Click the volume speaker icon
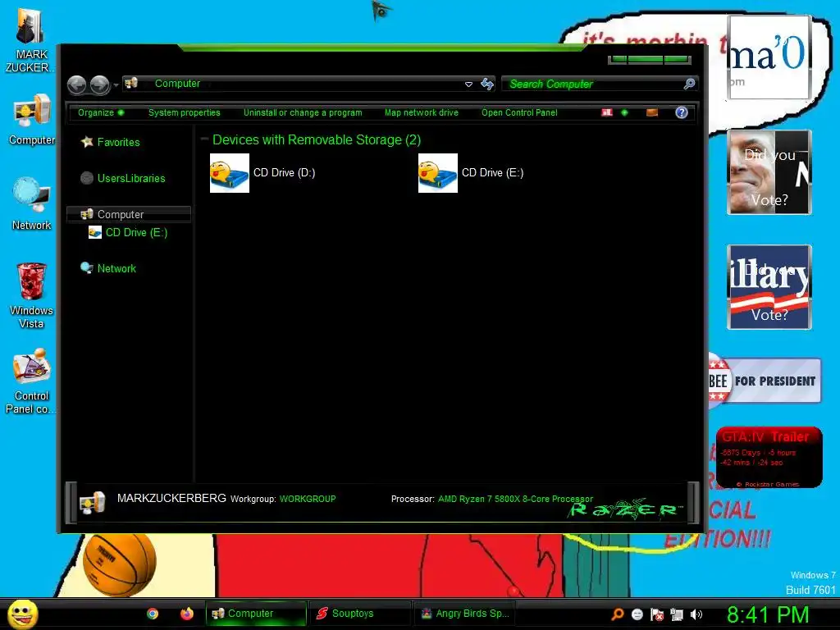Screen dimensions: 840x630 696,614
